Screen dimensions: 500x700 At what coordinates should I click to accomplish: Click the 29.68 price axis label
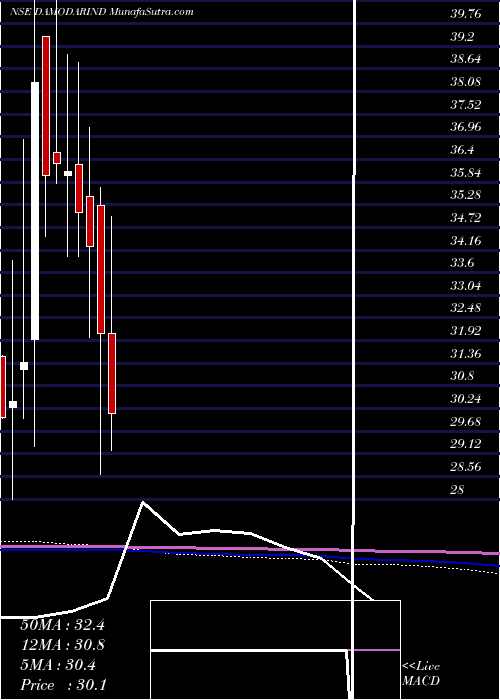tap(466, 421)
